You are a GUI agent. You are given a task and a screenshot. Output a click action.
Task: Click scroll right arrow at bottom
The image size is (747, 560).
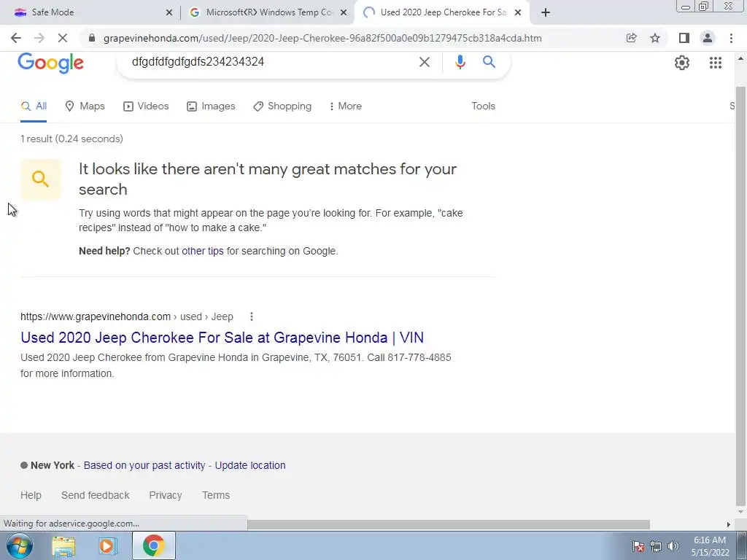pos(728,524)
